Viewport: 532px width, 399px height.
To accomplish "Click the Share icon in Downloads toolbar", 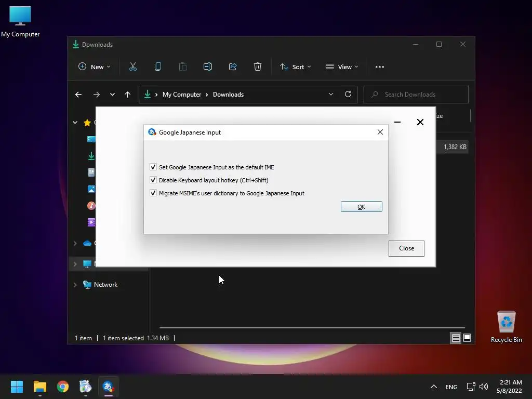I will point(233,67).
